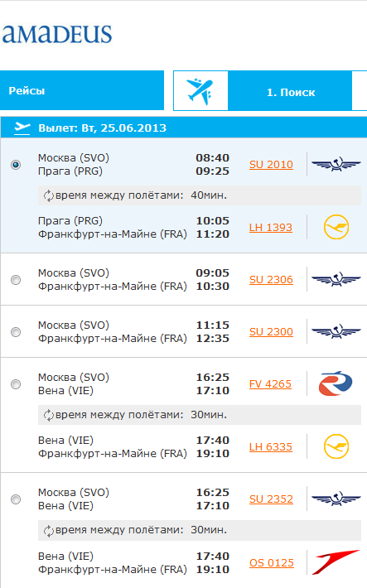
Task: Click the Lufthansa logo next to LH 6335
Action: tap(336, 446)
